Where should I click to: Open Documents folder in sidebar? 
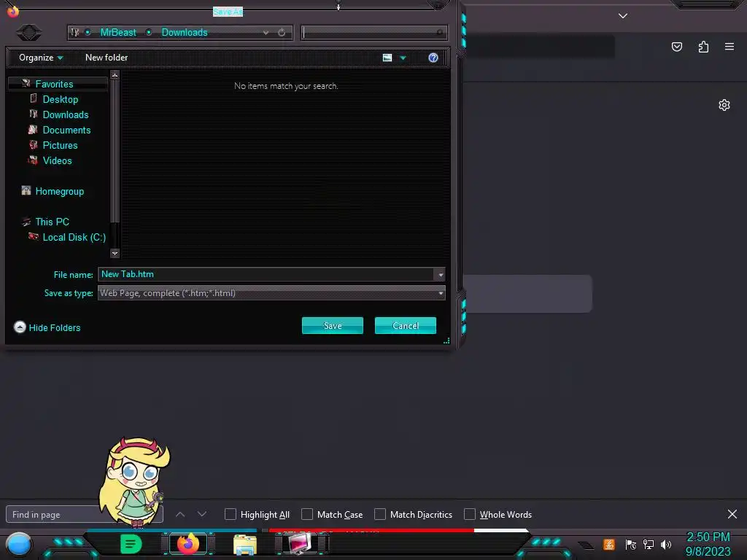pos(66,130)
